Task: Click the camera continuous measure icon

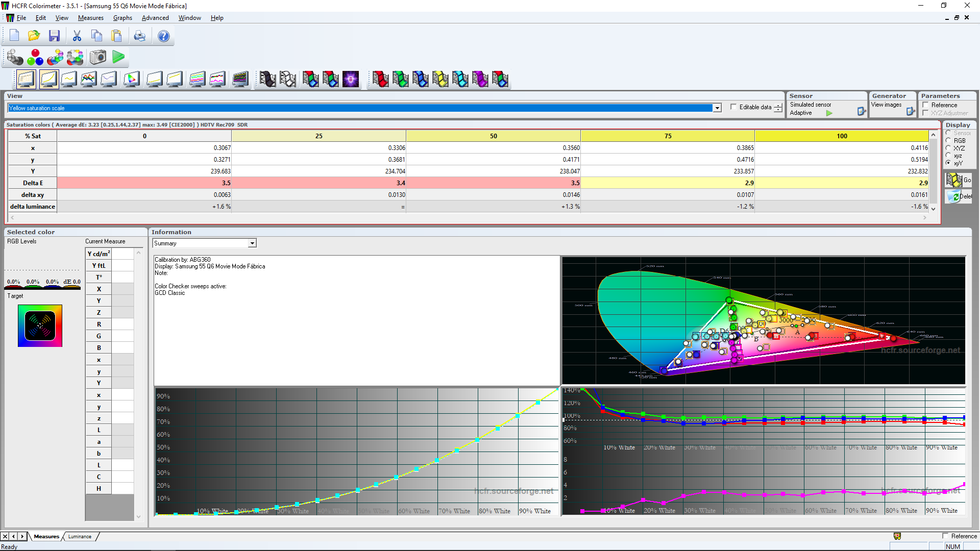Action: [98, 57]
